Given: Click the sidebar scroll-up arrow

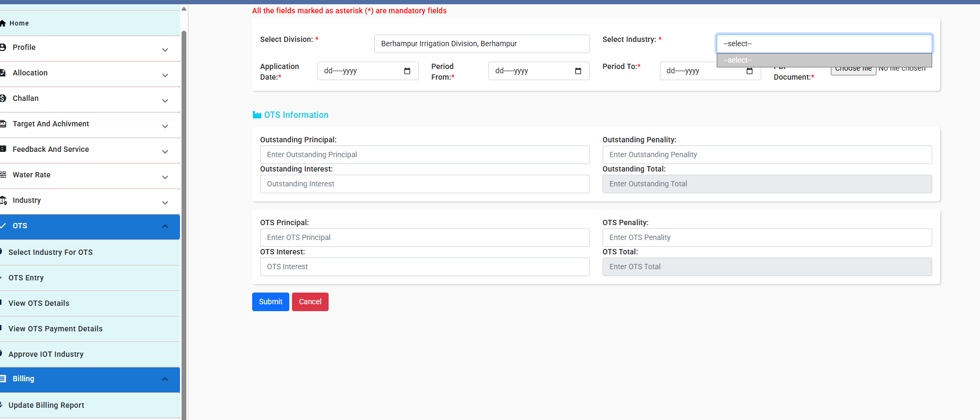Looking at the screenshot, I should 184,8.
